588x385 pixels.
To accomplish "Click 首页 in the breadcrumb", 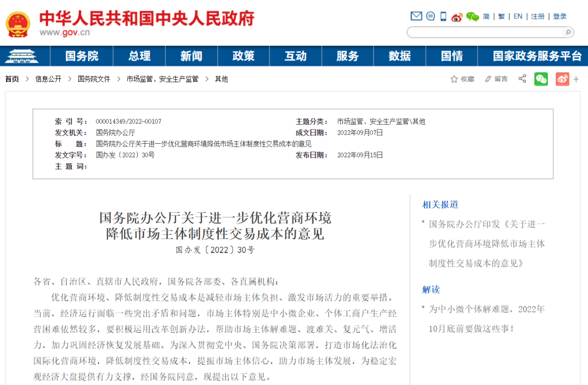I will (x=12, y=79).
